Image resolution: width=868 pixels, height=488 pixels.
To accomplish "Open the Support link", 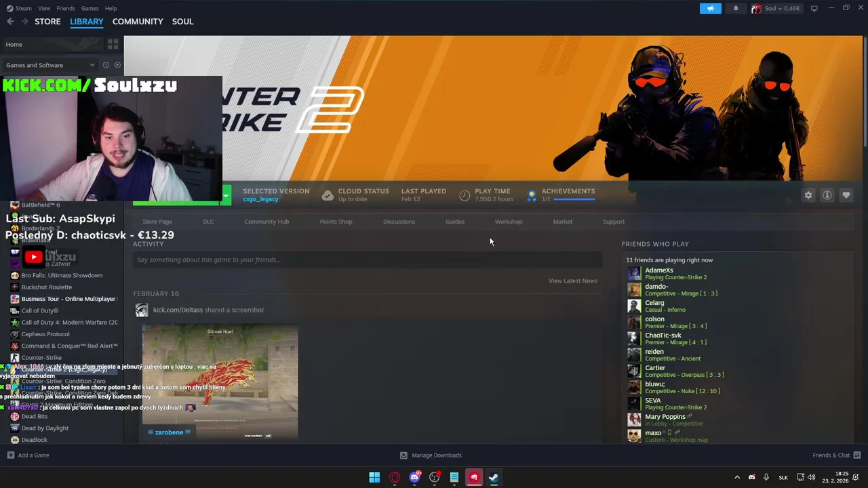I will click(x=614, y=222).
